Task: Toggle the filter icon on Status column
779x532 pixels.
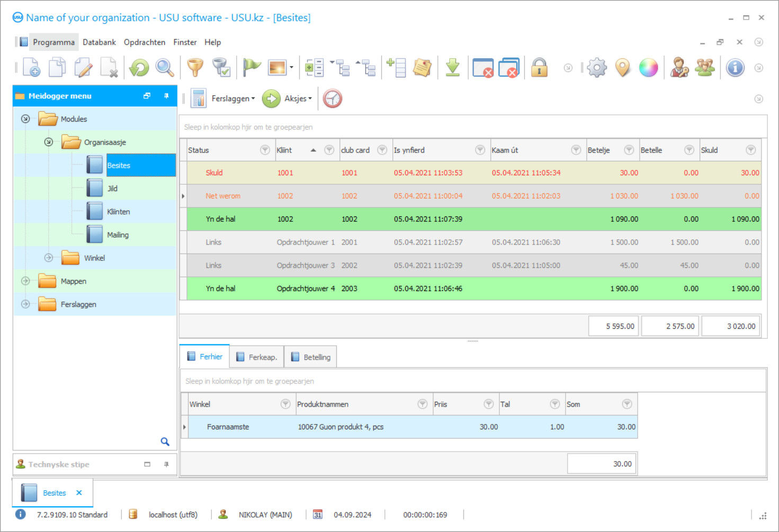Action: (x=265, y=150)
